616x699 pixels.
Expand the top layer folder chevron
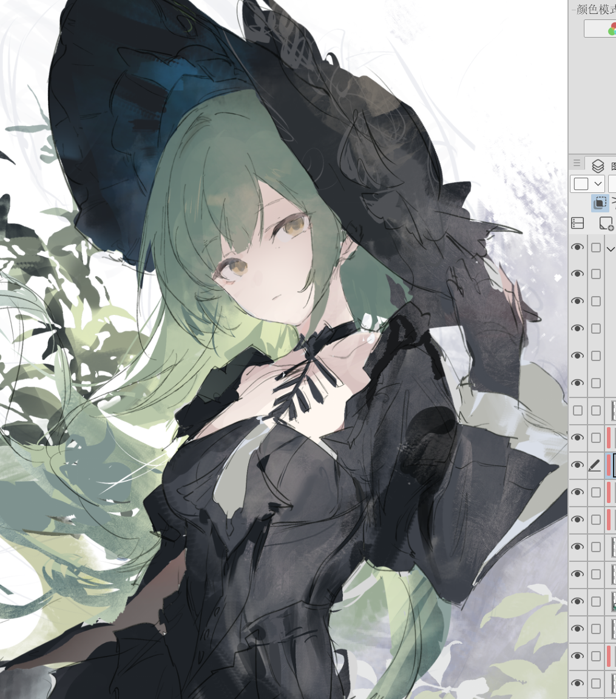[x=610, y=249]
